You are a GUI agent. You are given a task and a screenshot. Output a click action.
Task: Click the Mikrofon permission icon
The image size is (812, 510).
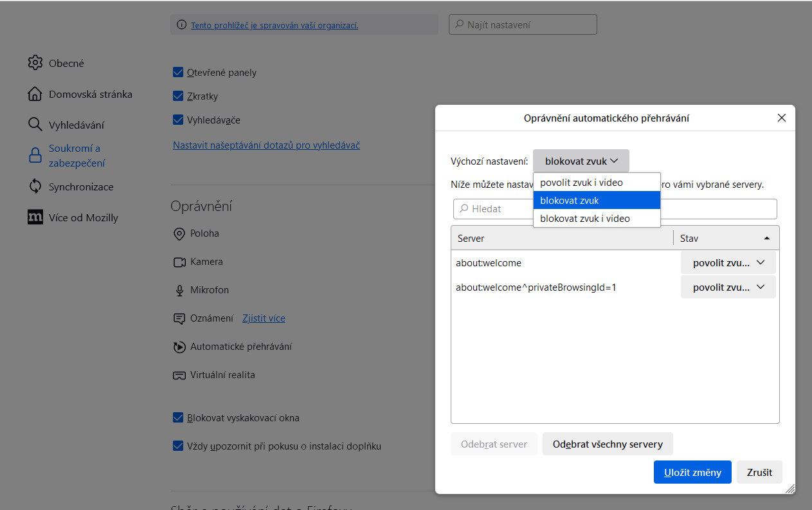pos(179,290)
